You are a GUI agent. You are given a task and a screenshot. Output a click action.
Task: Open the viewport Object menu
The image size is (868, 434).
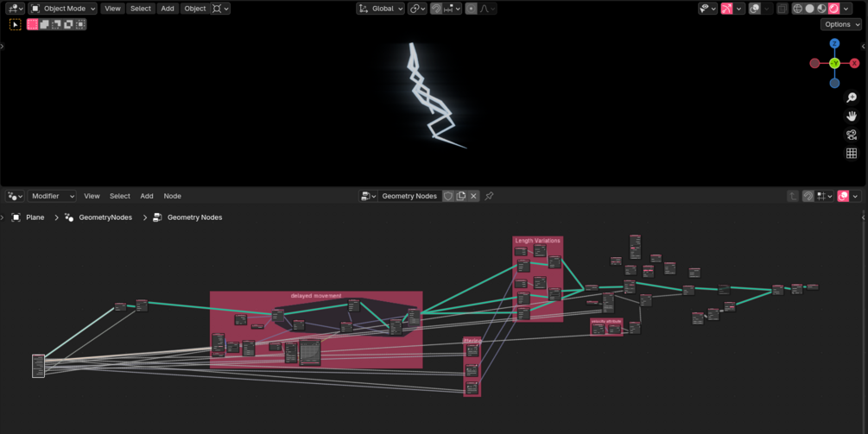click(195, 9)
